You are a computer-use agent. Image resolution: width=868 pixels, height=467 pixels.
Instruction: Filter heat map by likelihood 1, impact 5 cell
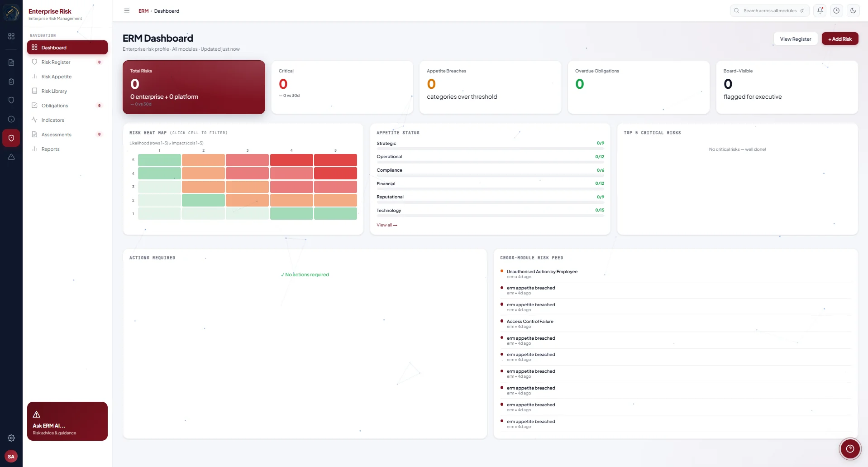335,213
